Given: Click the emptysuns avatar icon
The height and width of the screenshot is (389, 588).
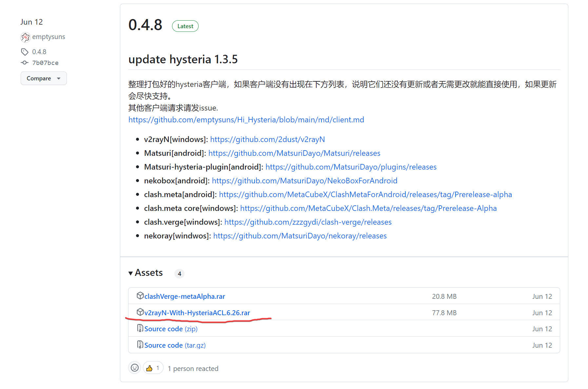Looking at the screenshot, I should [25, 37].
